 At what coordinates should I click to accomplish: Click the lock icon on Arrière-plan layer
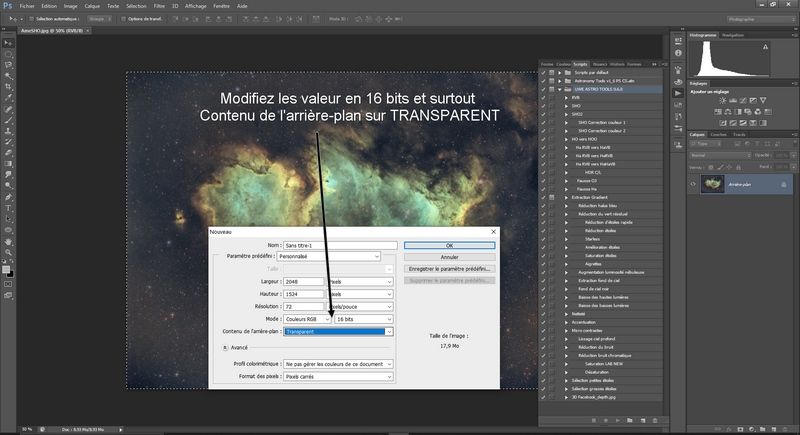(784, 185)
